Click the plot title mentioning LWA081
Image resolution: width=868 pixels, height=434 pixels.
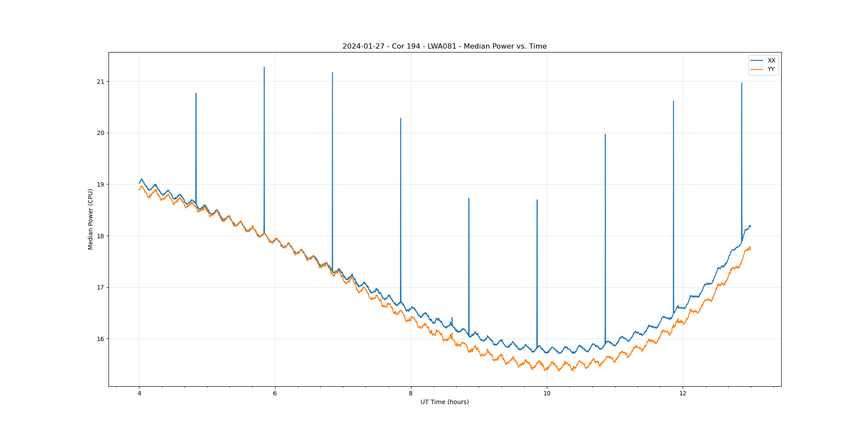click(444, 46)
